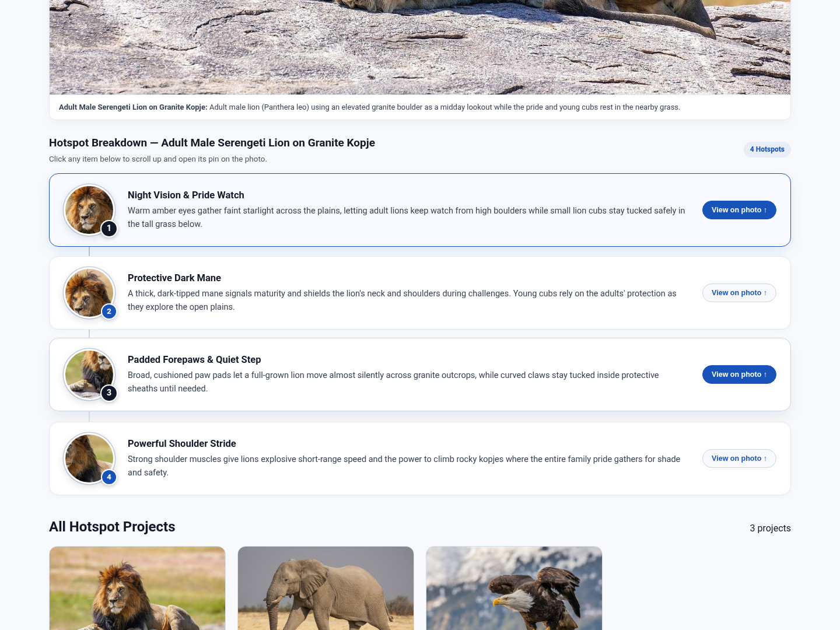Click the number 4 pin badge
Viewport: 840px width, 630px height.
[x=109, y=477]
